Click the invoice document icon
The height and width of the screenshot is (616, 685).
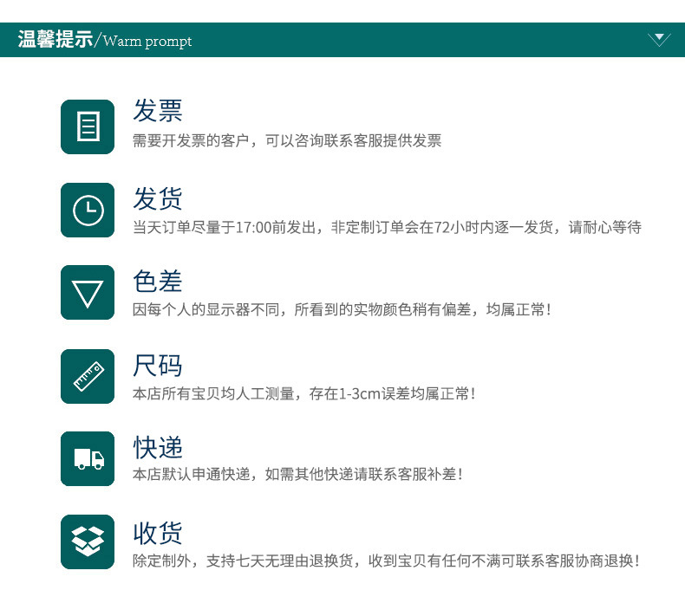pos(88,126)
